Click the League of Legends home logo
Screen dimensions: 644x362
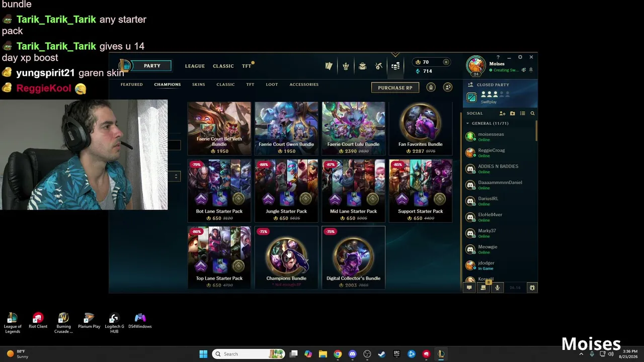125,66
